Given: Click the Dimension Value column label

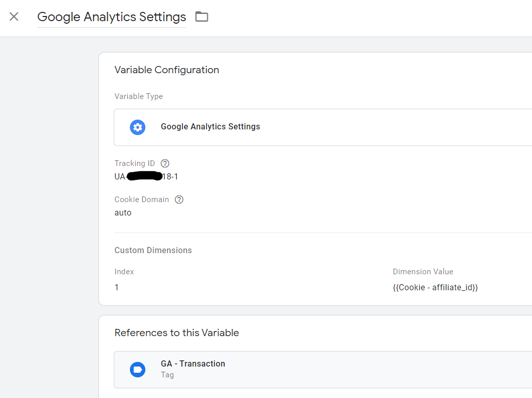Looking at the screenshot, I should coord(423,272).
